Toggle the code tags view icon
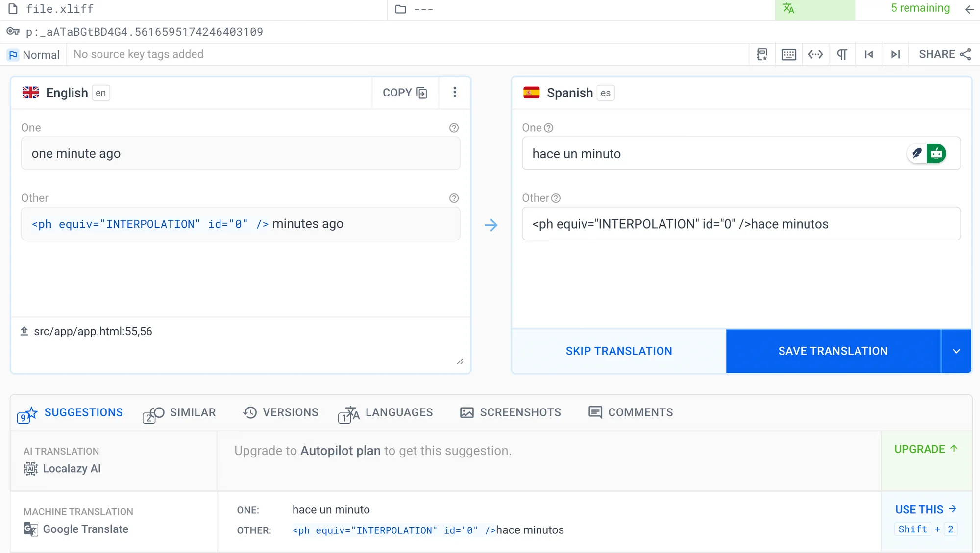 pos(815,54)
